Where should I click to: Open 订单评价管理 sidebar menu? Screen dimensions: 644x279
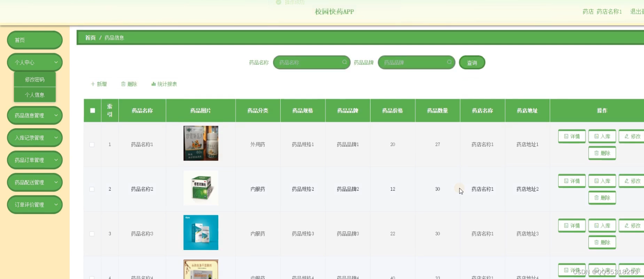[35, 205]
